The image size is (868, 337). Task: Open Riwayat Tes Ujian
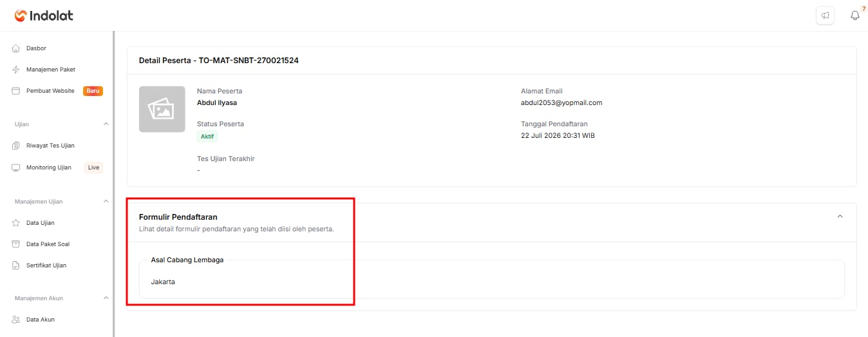[x=50, y=146]
